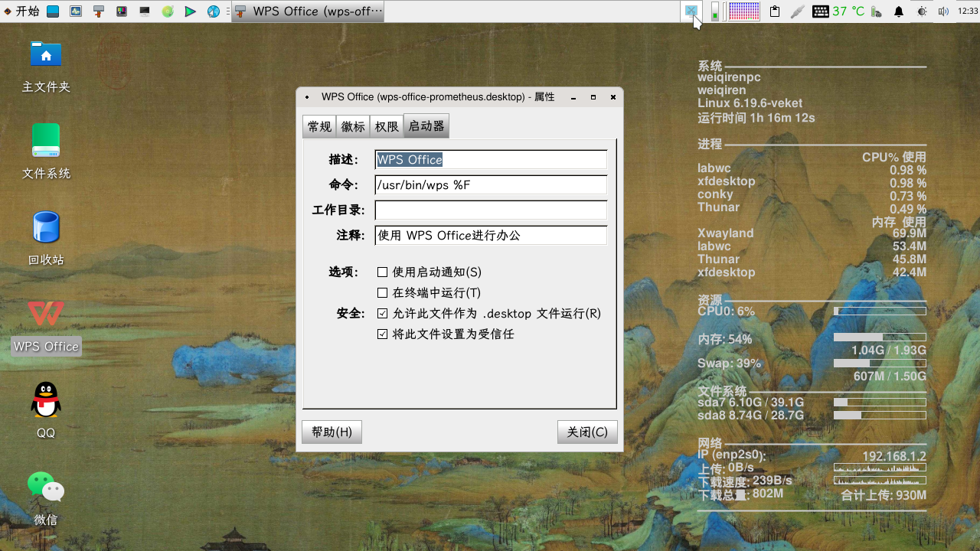Click the empty 工作目录 input field
The height and width of the screenshot is (551, 980).
[x=491, y=210]
